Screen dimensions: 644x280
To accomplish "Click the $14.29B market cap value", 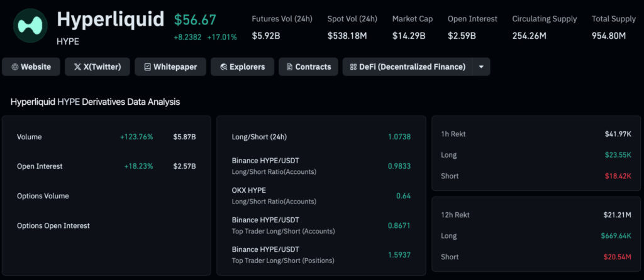I will 409,36.
